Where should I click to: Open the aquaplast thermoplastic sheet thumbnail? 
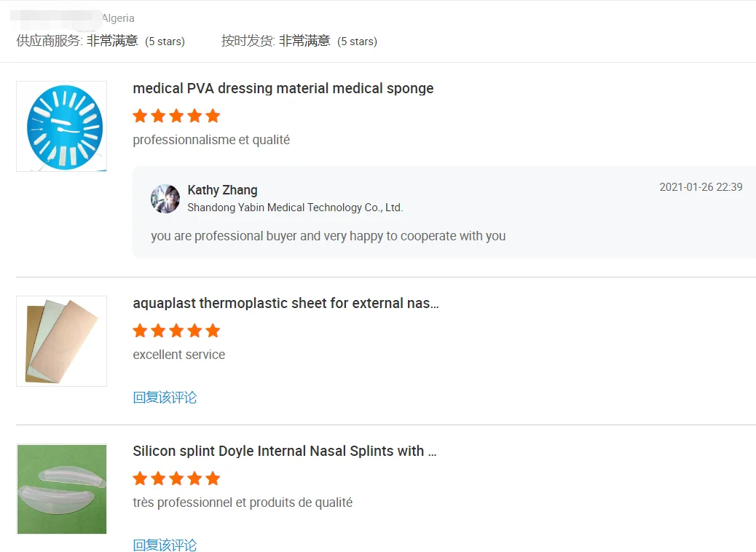[x=62, y=341]
